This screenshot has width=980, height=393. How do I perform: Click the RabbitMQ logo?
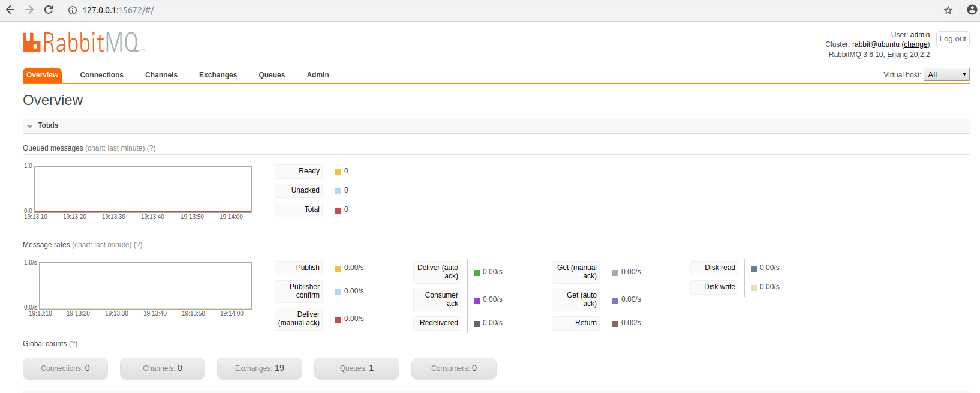[83, 43]
